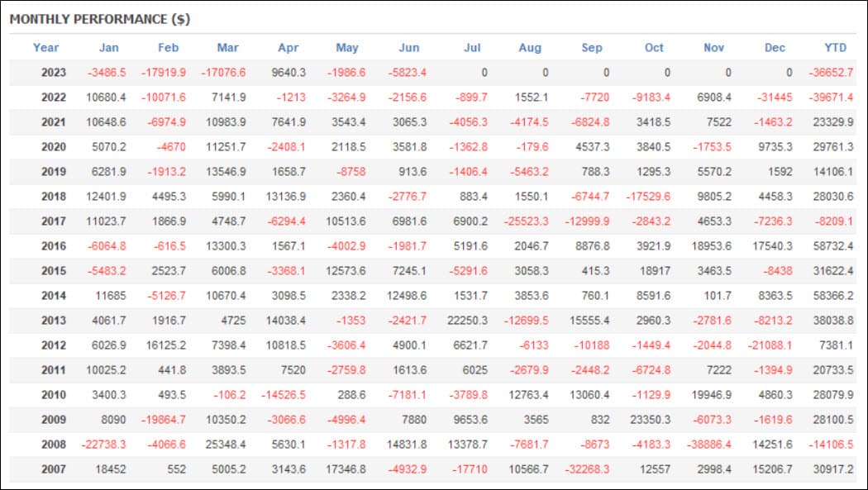Screen dimensions: 868x490
Task: Click the Mar column header
Action: [227, 48]
